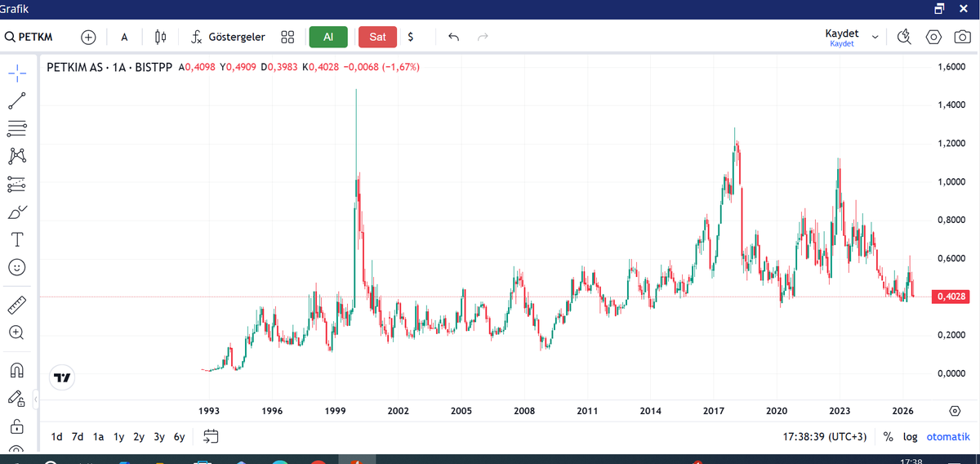Select the crosshair cursor tool
980x464 pixels.
tap(17, 74)
